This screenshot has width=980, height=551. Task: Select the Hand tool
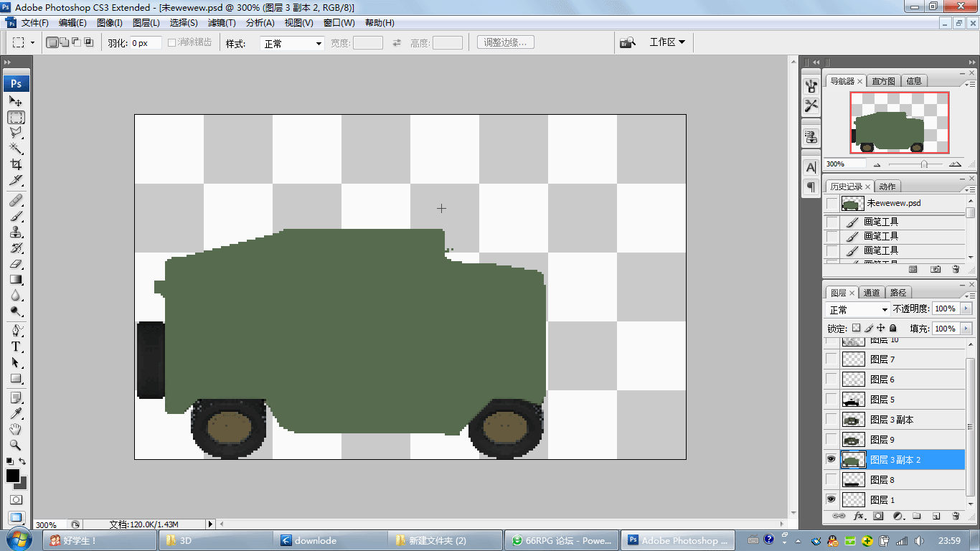click(x=16, y=430)
